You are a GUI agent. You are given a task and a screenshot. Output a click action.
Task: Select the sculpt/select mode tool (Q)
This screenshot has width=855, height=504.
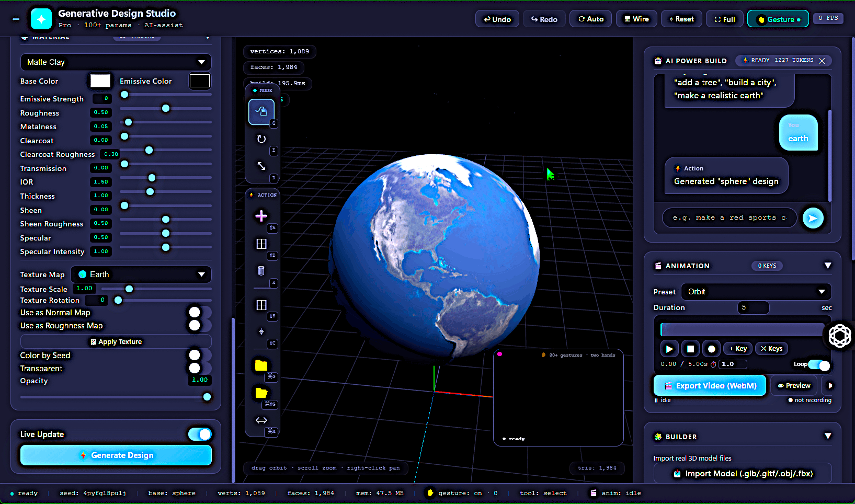pos(261,111)
